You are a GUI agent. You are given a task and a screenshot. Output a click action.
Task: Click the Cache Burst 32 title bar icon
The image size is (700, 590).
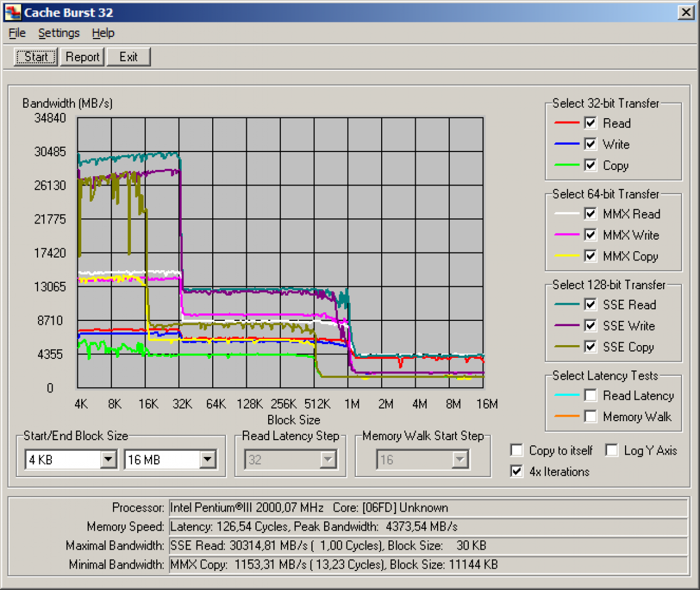(13, 12)
